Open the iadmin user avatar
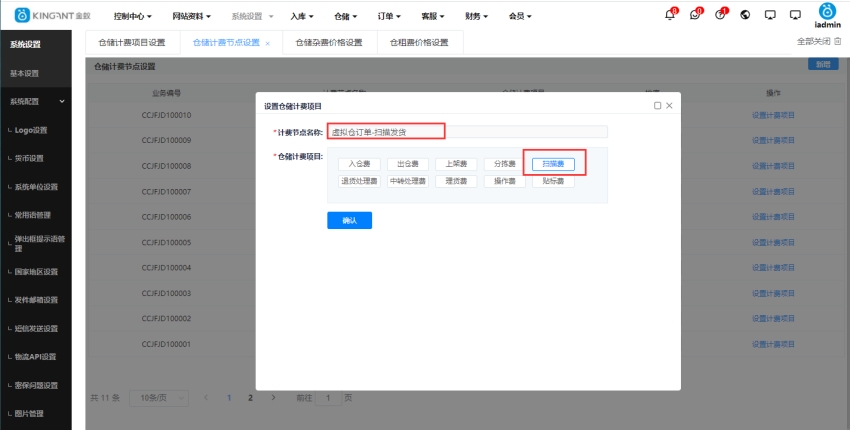851x430 pixels. 827,11
